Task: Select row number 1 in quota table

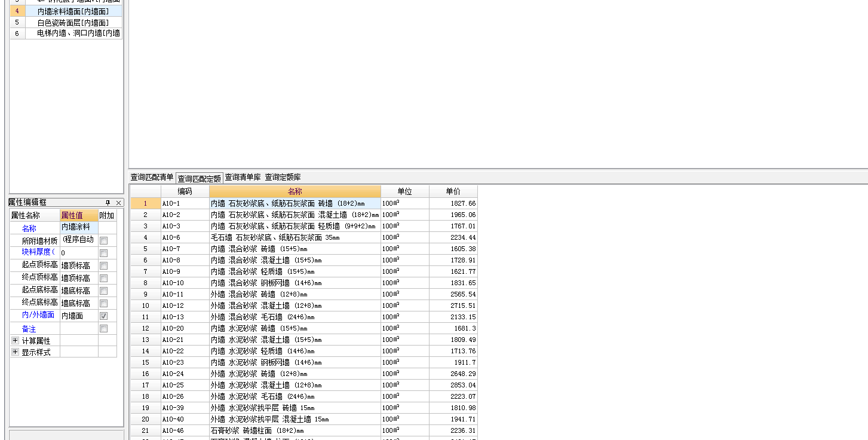Action: click(x=145, y=203)
